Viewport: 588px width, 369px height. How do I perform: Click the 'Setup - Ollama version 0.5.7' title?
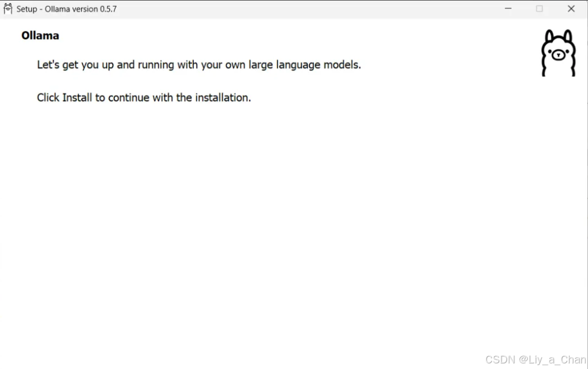pos(66,9)
